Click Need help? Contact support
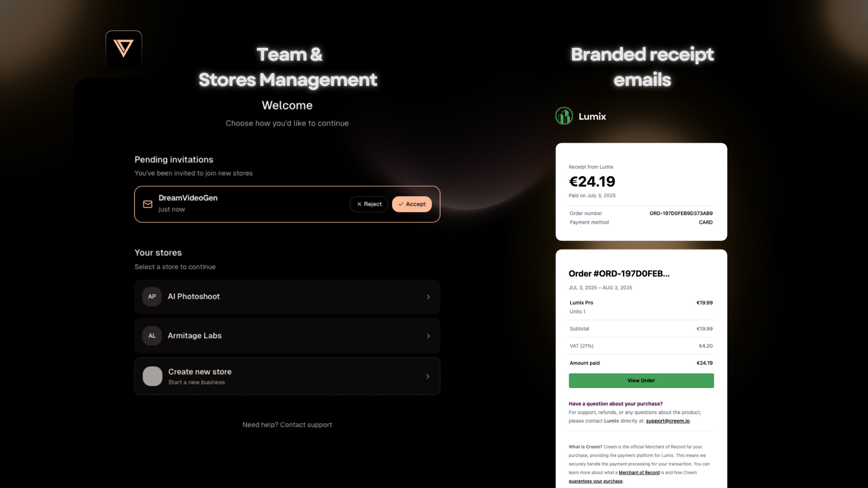Screen dimensions: 868x488 pyautogui.click(x=287, y=425)
